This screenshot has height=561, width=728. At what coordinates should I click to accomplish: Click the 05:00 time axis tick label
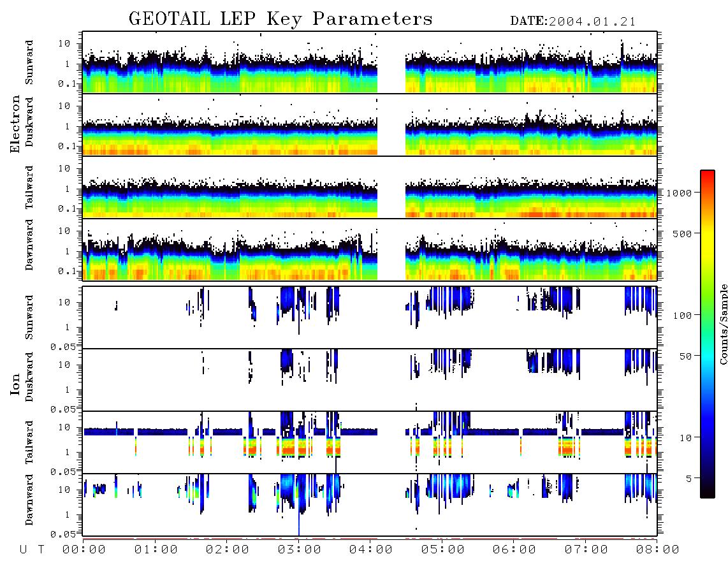click(x=443, y=550)
